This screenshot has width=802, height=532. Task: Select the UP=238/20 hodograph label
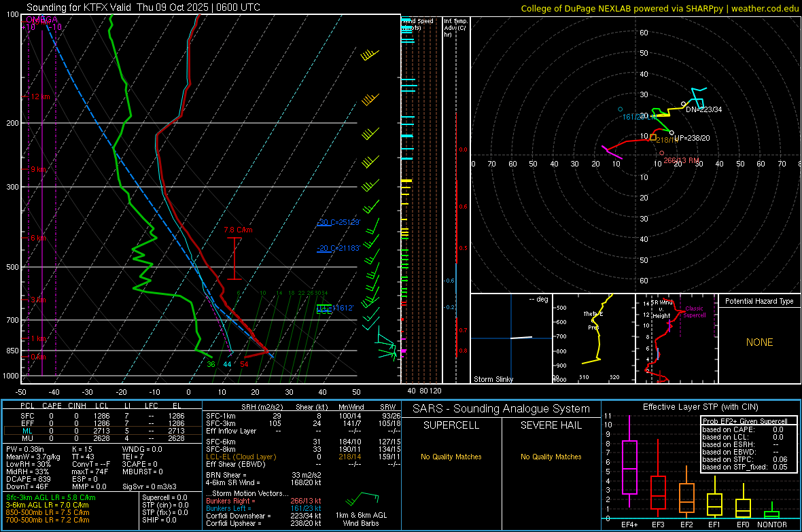[692, 138]
